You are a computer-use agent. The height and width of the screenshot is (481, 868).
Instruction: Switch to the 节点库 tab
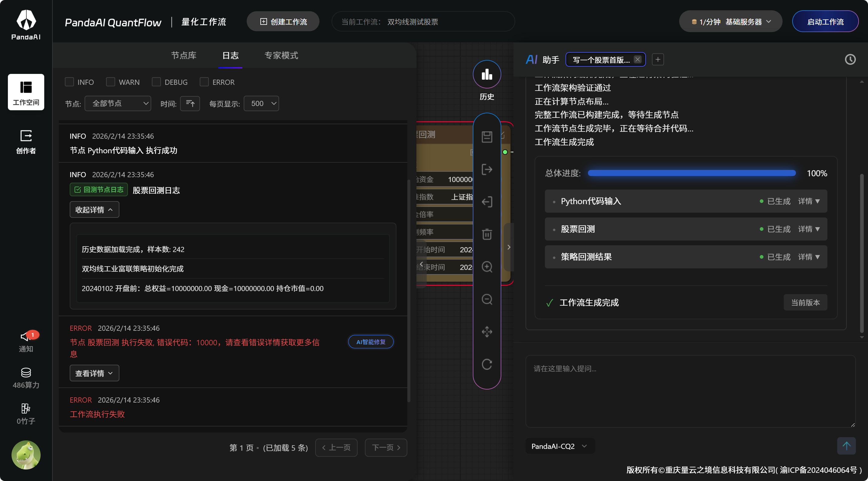click(184, 55)
